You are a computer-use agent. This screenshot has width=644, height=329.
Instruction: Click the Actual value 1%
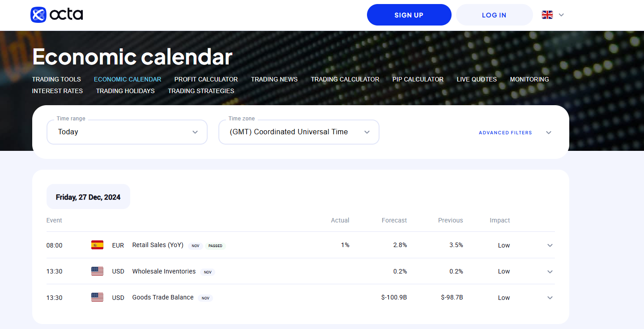(x=345, y=245)
